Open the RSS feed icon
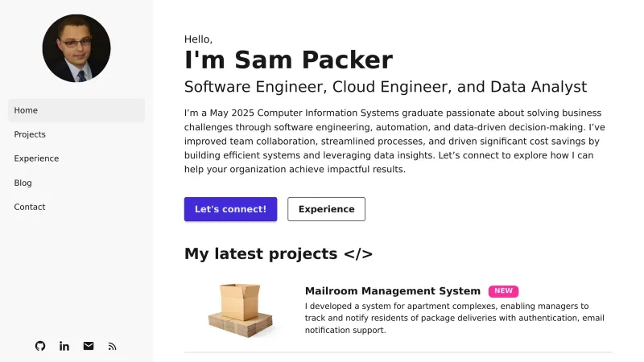This screenshot has width=644, height=362. 113,346
